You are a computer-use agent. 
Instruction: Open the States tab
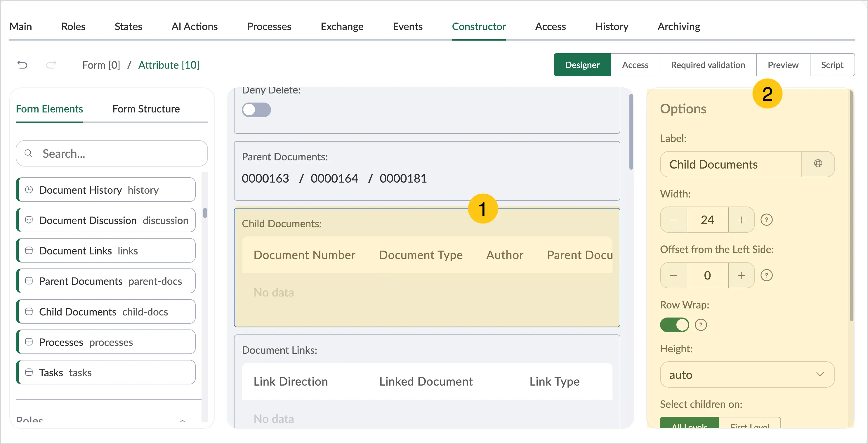pos(129,26)
